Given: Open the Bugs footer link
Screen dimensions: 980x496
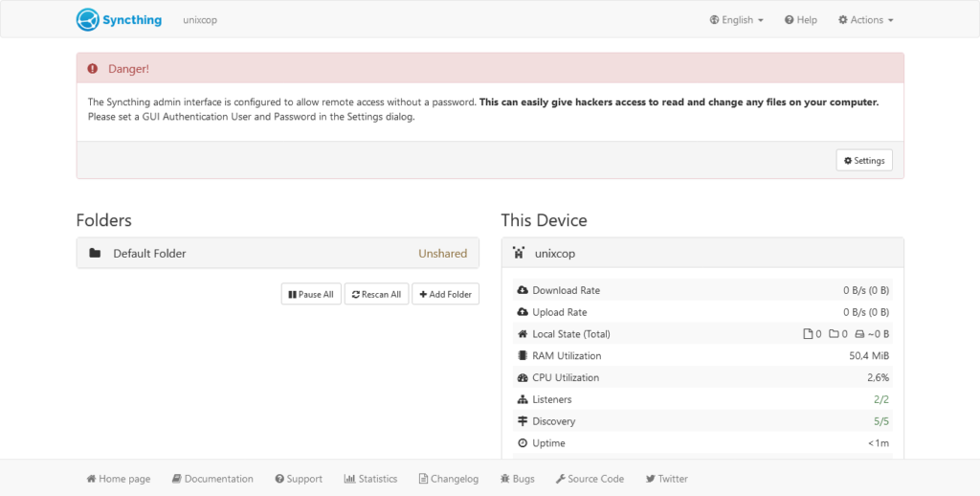Looking at the screenshot, I should tap(518, 479).
